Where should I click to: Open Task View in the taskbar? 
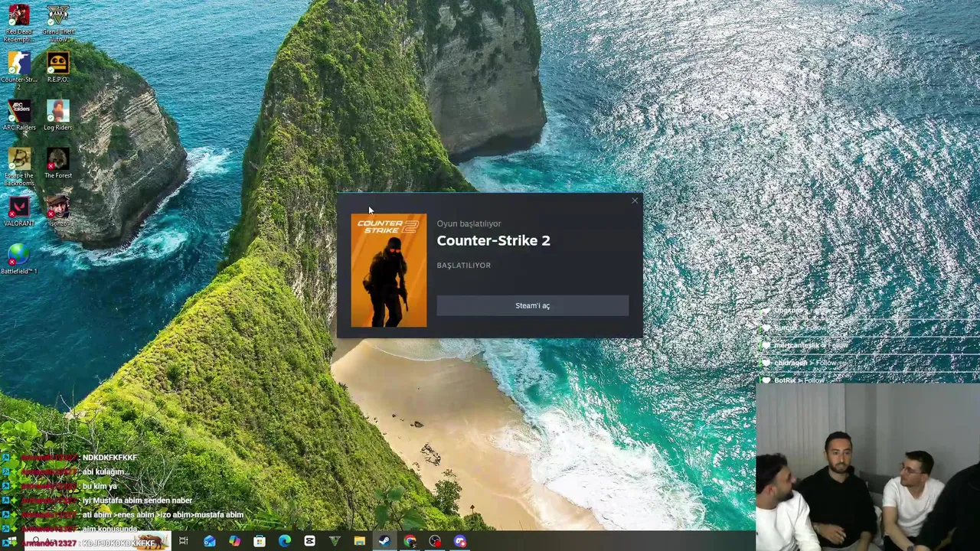(x=184, y=541)
